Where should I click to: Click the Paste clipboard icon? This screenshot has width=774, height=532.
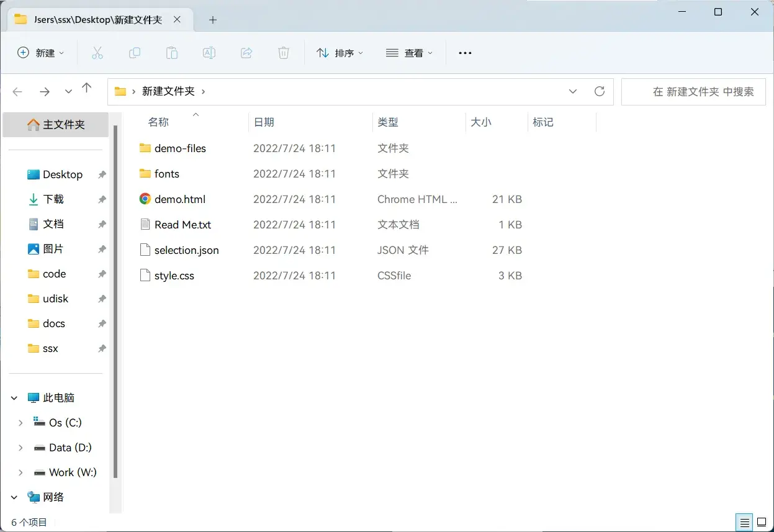point(172,53)
